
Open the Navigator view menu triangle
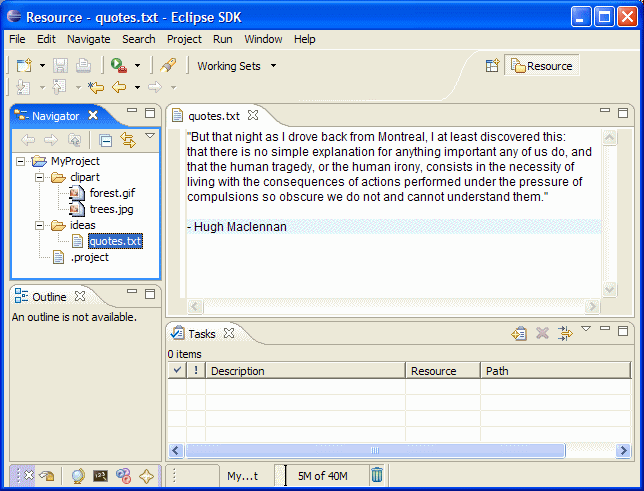point(150,137)
